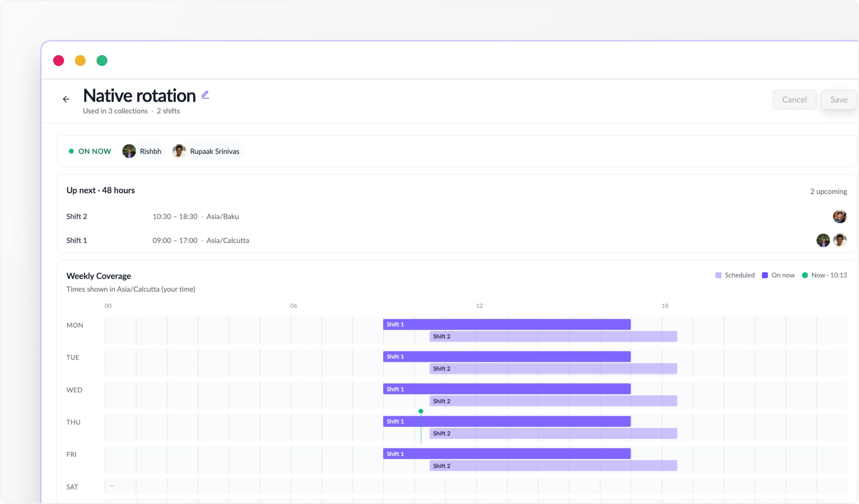This screenshot has height=504, width=859.
Task: Click the On now legend swatch
Action: (765, 275)
